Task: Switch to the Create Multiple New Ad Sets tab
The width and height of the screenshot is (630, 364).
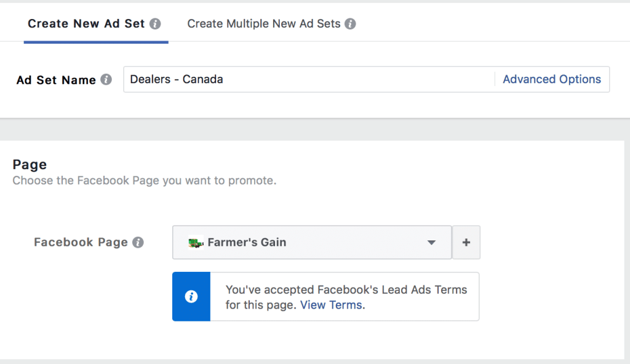Action: 263,23
